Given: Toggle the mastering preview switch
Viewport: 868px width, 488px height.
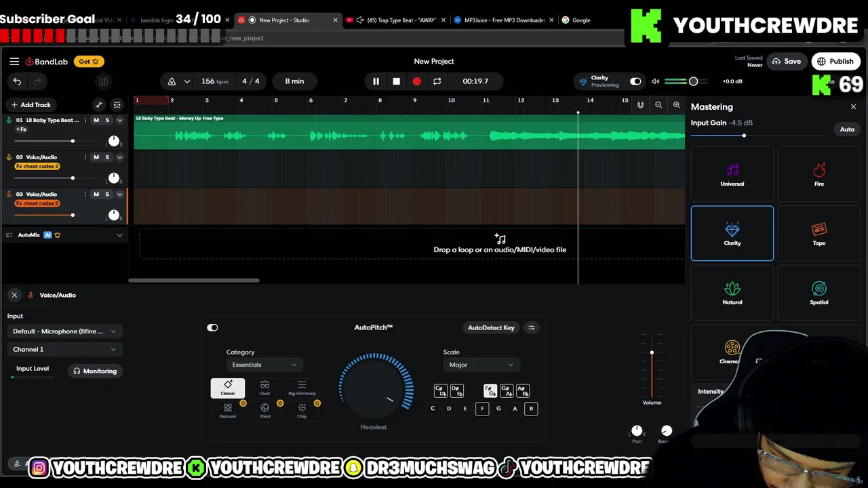Looking at the screenshot, I should 635,81.
